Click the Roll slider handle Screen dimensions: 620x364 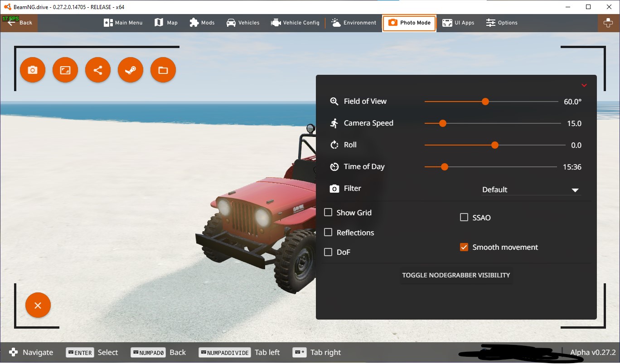pos(495,145)
